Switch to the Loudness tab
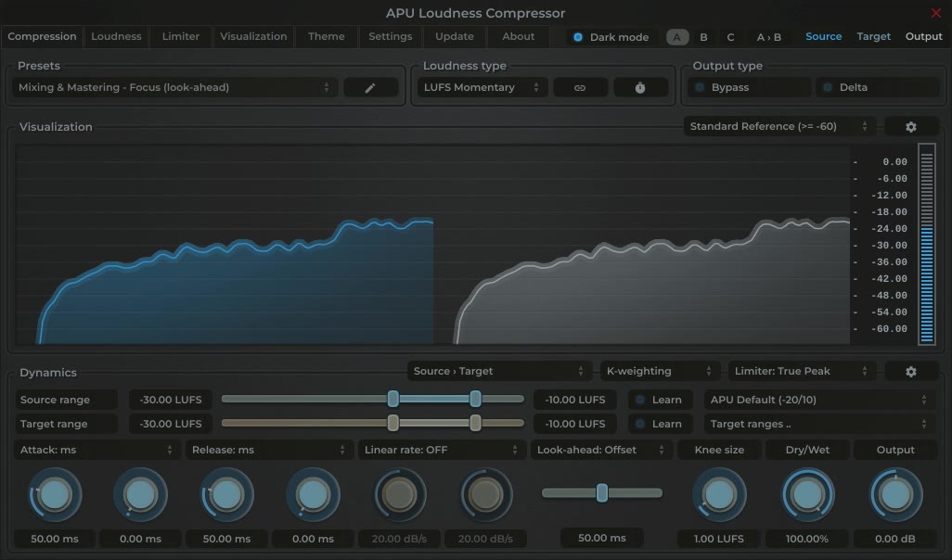Screen dimensions: 952x560 (116, 36)
